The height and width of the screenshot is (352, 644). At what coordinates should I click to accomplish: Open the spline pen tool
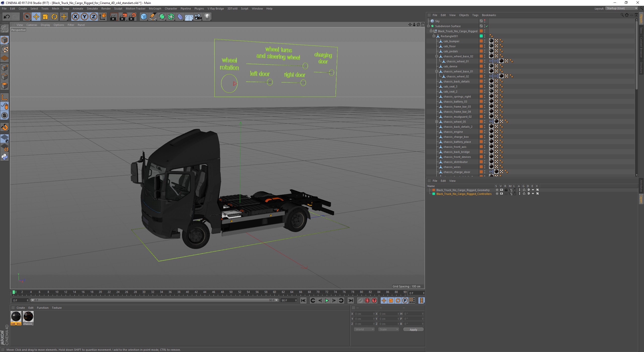(x=153, y=17)
